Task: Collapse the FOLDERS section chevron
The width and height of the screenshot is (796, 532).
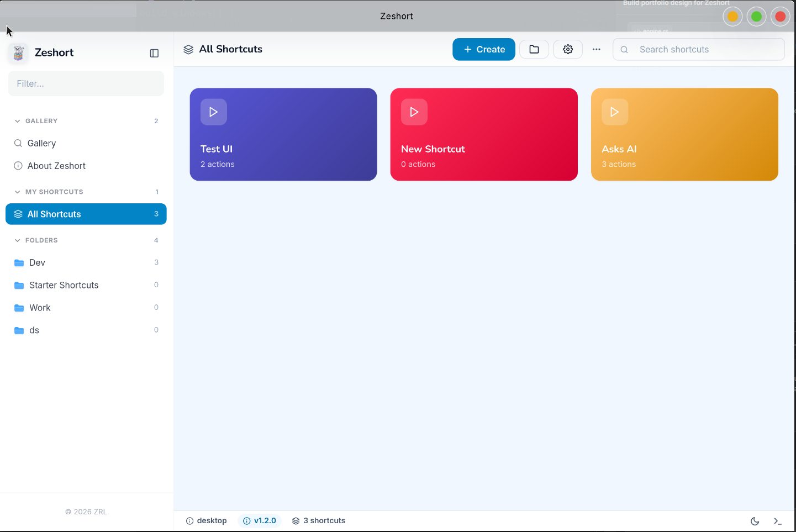Action: tap(18, 240)
